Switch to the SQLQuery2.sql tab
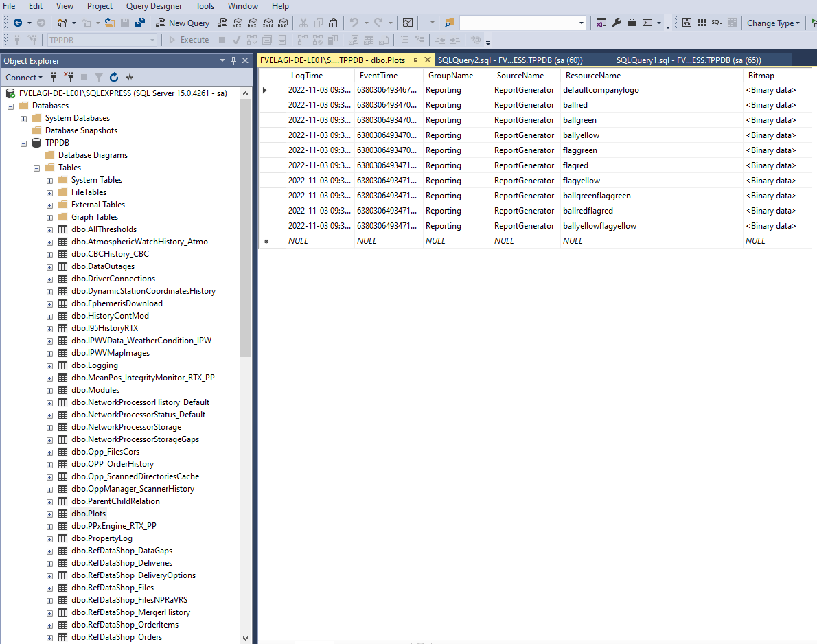Viewport: 817px width, 644px height. [x=510, y=60]
